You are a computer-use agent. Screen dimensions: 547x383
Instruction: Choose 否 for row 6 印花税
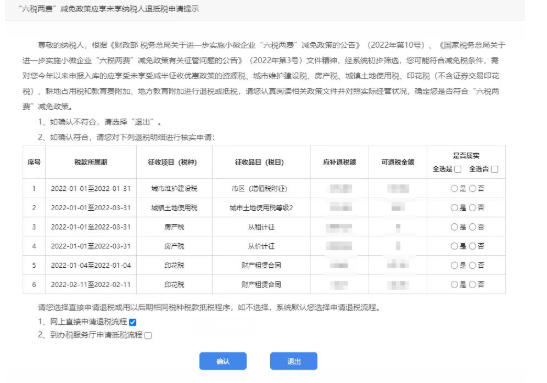coord(472,285)
